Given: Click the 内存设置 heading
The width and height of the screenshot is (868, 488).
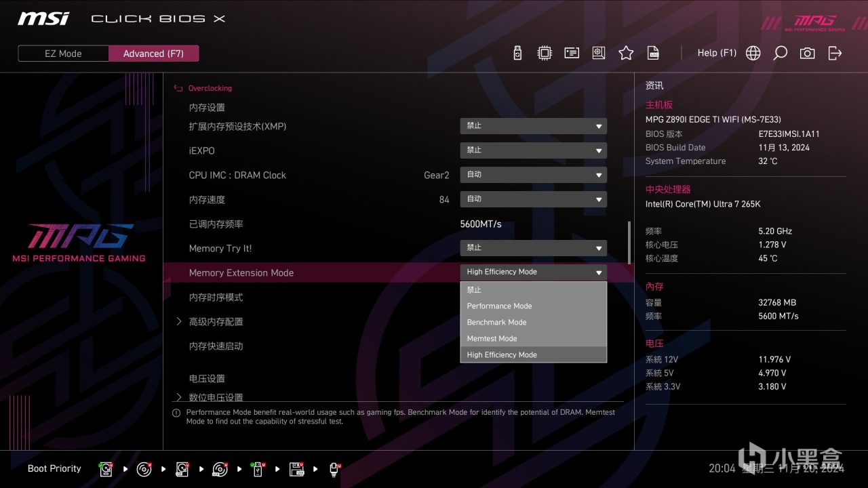Looking at the screenshot, I should (x=207, y=107).
